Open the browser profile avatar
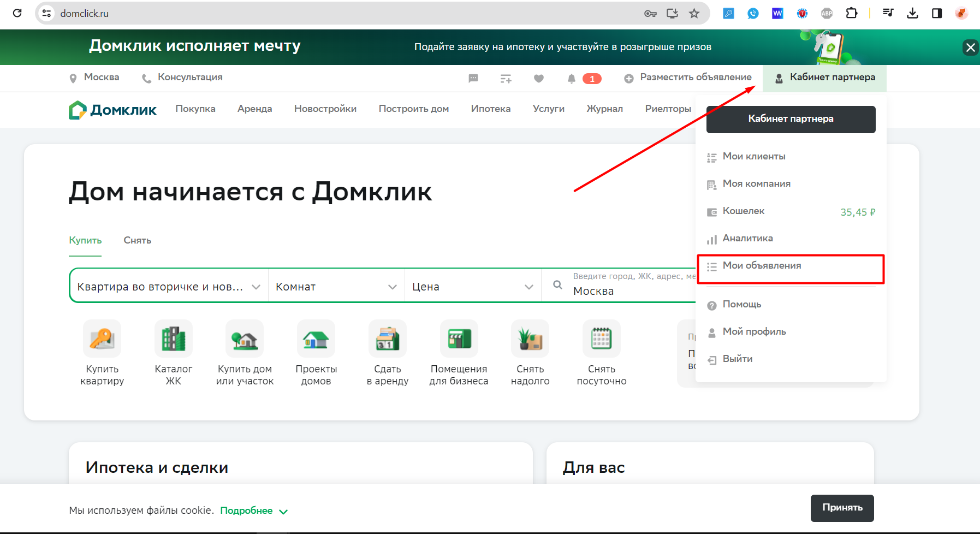980x534 pixels. 961,13
